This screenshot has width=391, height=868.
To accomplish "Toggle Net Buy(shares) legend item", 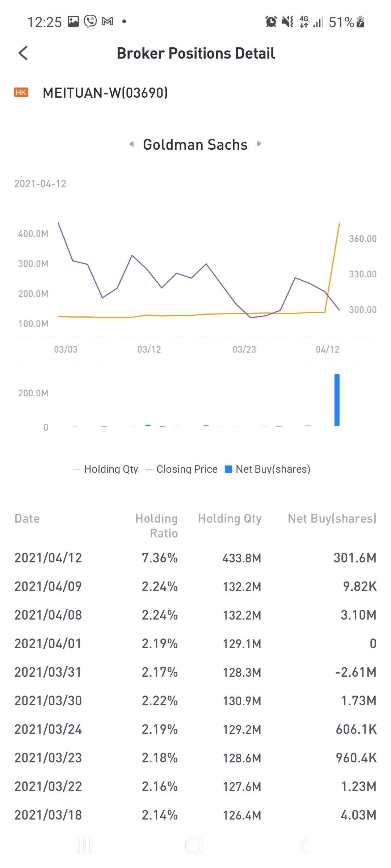I will click(x=268, y=469).
